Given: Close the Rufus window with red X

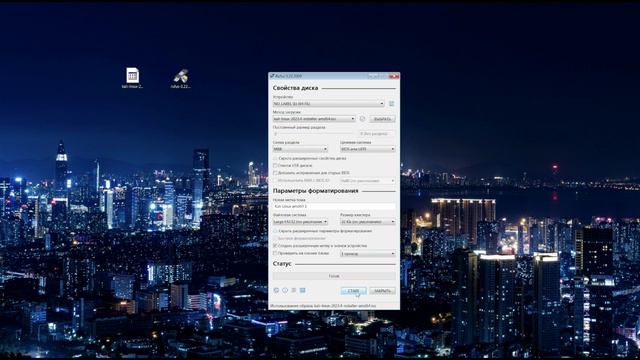Looking at the screenshot, I should [x=393, y=76].
